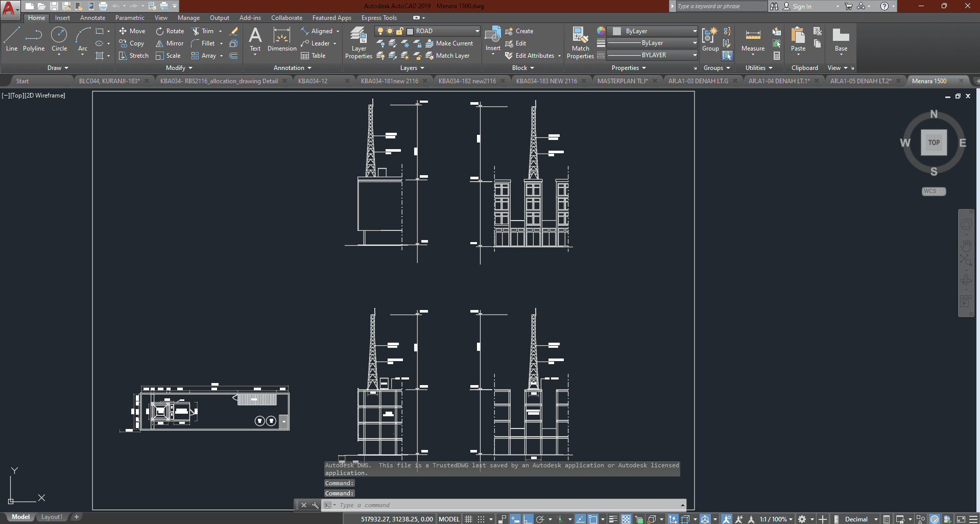
Task: Use the Measure utility
Action: click(753, 40)
